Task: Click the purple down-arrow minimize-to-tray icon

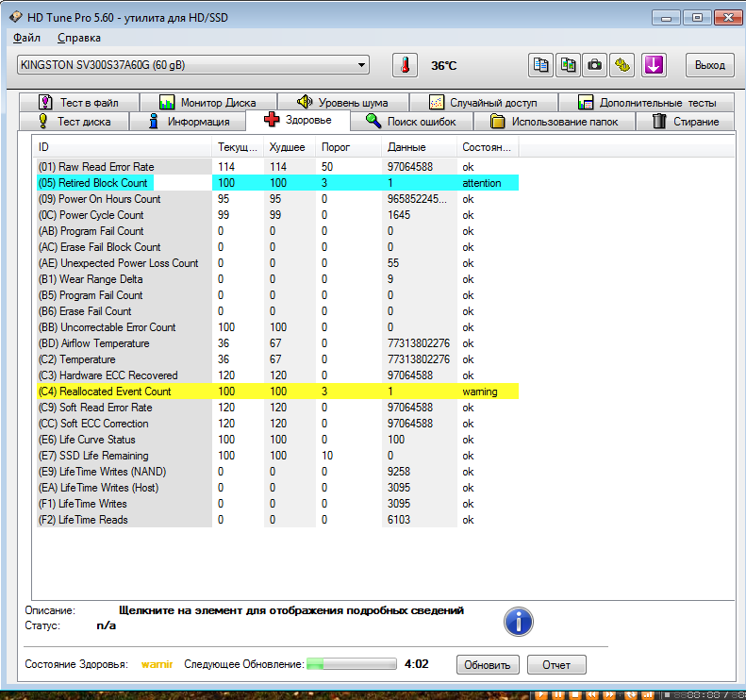Action: pos(654,65)
